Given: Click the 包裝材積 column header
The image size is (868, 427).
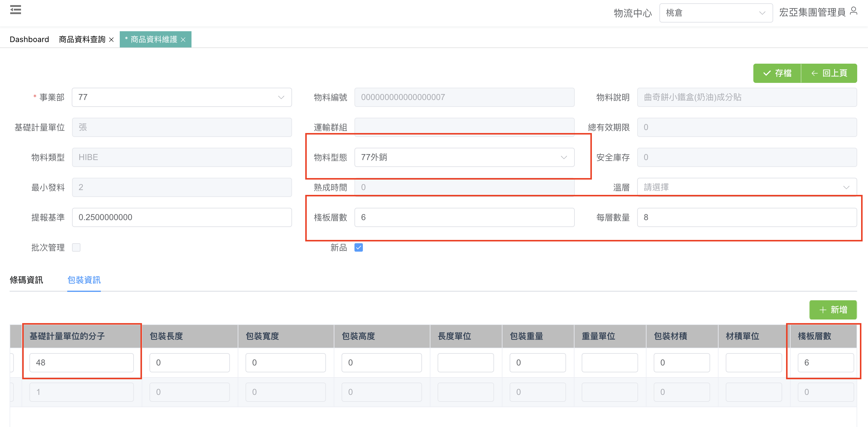Looking at the screenshot, I should [682, 336].
